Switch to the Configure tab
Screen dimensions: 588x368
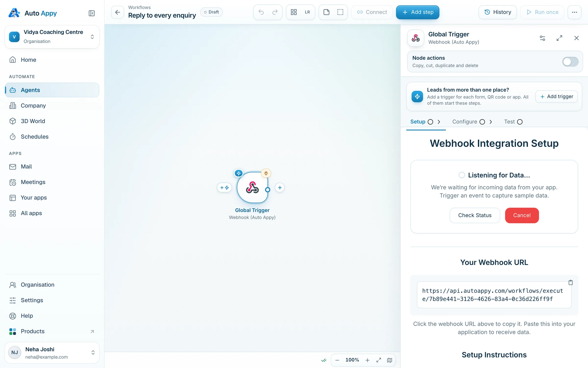tap(472, 122)
